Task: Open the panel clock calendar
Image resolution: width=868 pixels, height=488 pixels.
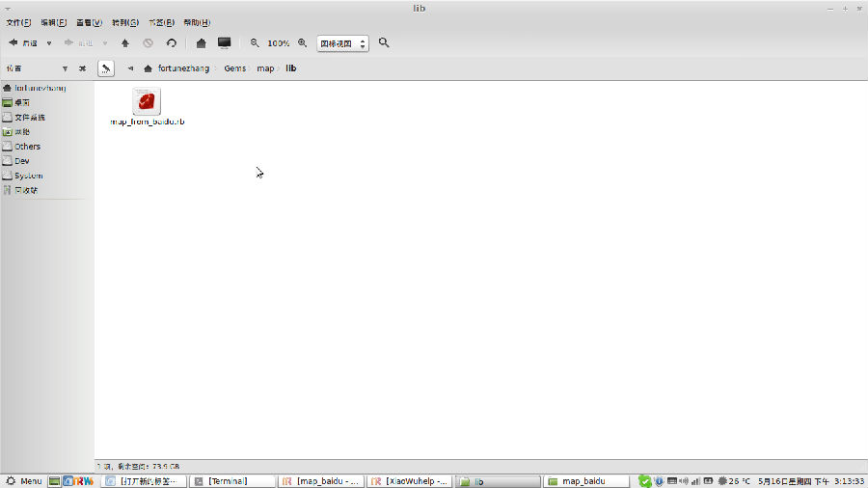Action: (811, 481)
